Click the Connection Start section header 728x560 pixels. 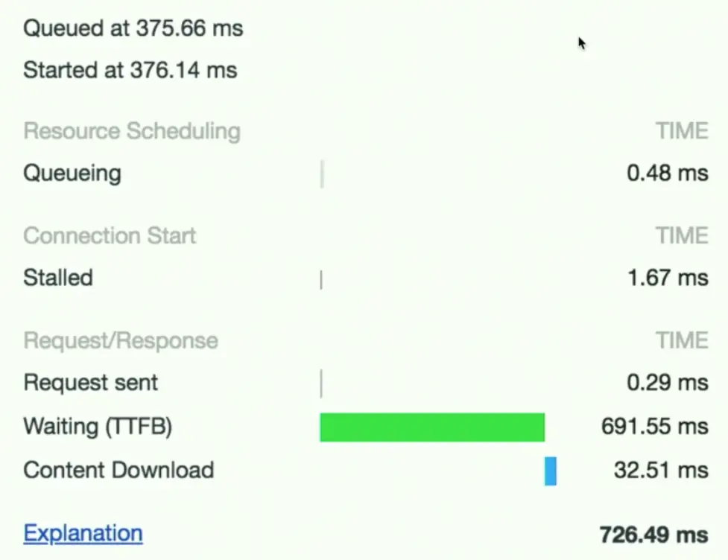click(110, 236)
